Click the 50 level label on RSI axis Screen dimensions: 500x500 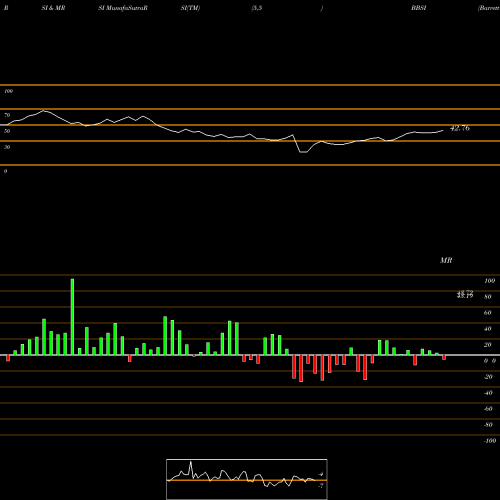click(x=7, y=131)
